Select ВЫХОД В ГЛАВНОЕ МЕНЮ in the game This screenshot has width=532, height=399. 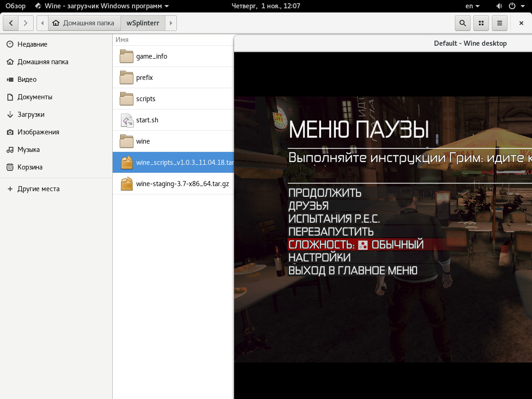(353, 271)
